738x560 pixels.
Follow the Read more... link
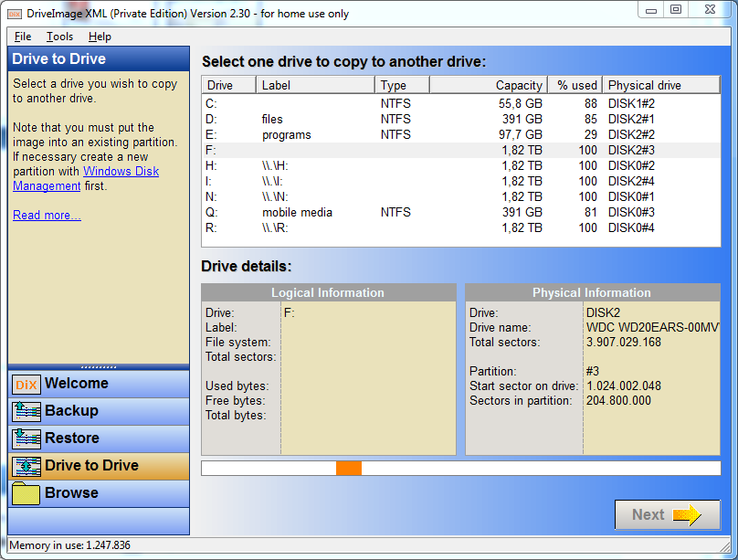click(47, 215)
